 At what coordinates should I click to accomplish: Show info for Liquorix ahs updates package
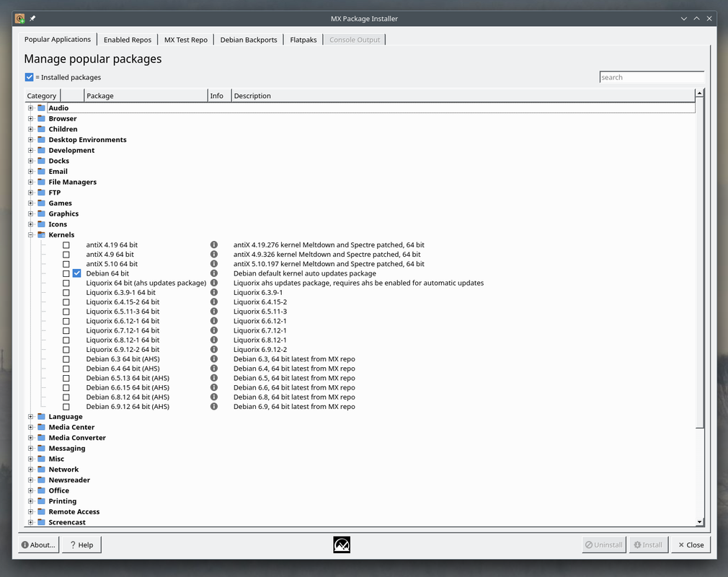click(x=213, y=283)
